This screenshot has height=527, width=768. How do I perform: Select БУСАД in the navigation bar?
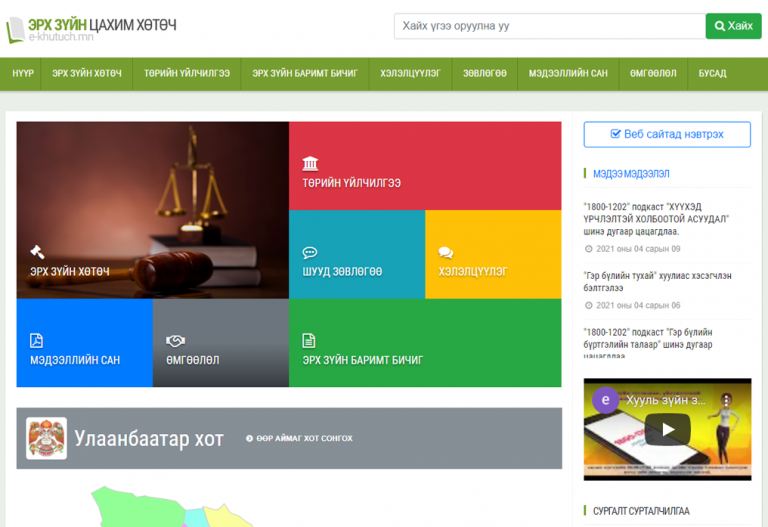pyautogui.click(x=712, y=73)
